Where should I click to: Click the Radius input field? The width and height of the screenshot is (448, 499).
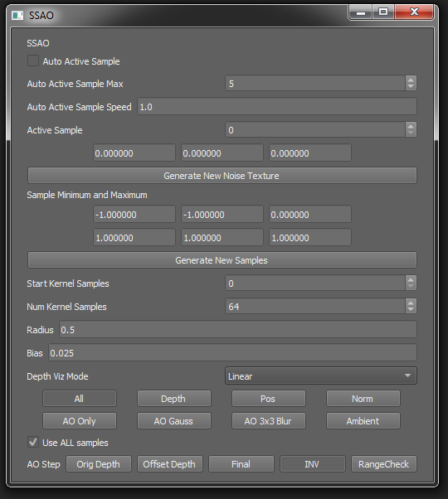tap(238, 329)
